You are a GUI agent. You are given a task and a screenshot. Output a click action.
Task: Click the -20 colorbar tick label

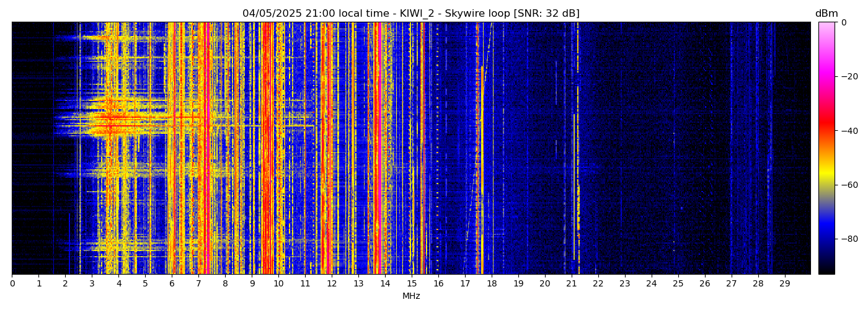tap(847, 77)
